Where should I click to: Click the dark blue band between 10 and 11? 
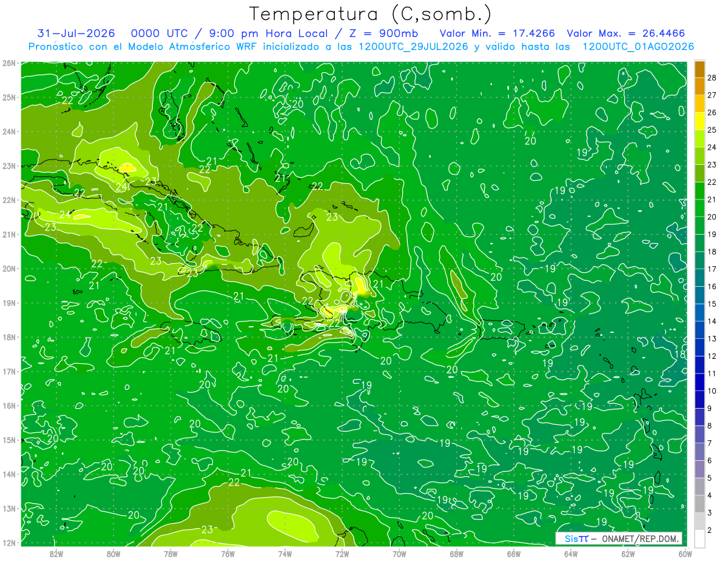pyautogui.click(x=699, y=383)
